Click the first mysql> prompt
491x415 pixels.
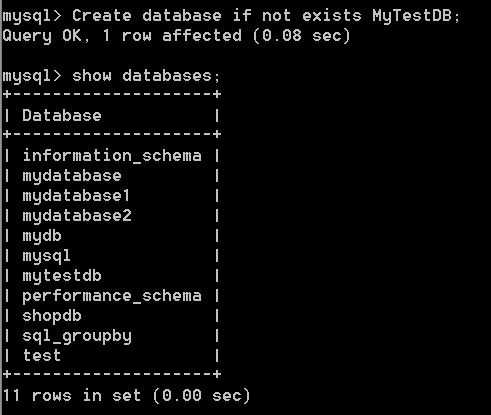pos(32,16)
